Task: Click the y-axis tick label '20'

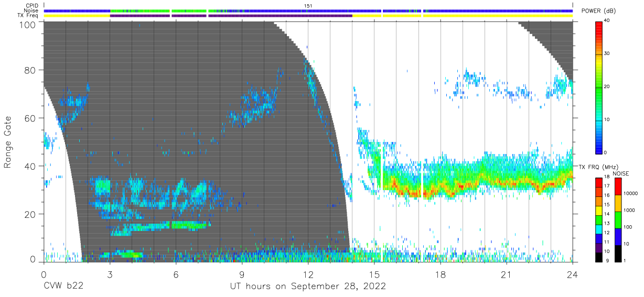Action: 30,214
